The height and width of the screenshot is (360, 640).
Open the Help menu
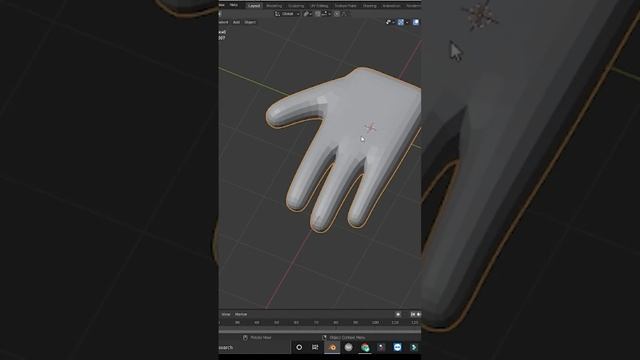tap(234, 5)
